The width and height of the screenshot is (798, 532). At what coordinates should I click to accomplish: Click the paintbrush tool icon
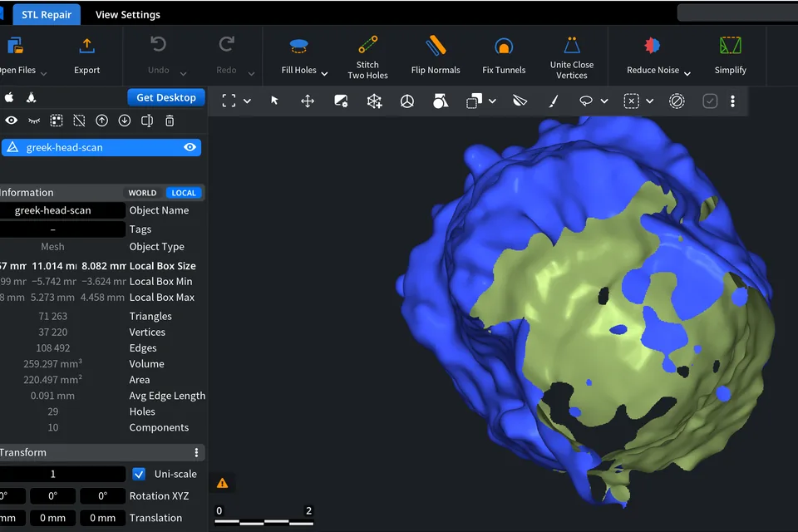tap(554, 101)
